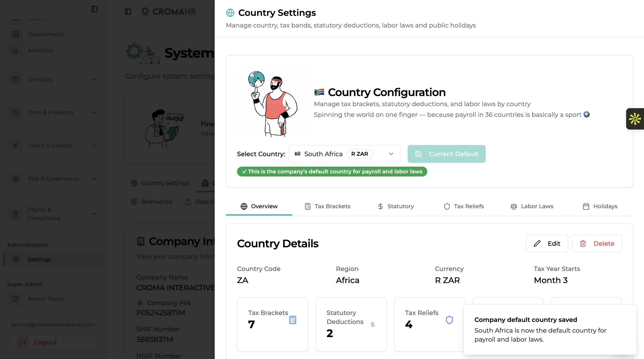Open the Tax Reliefs tab
644x359 pixels.
tap(464, 206)
